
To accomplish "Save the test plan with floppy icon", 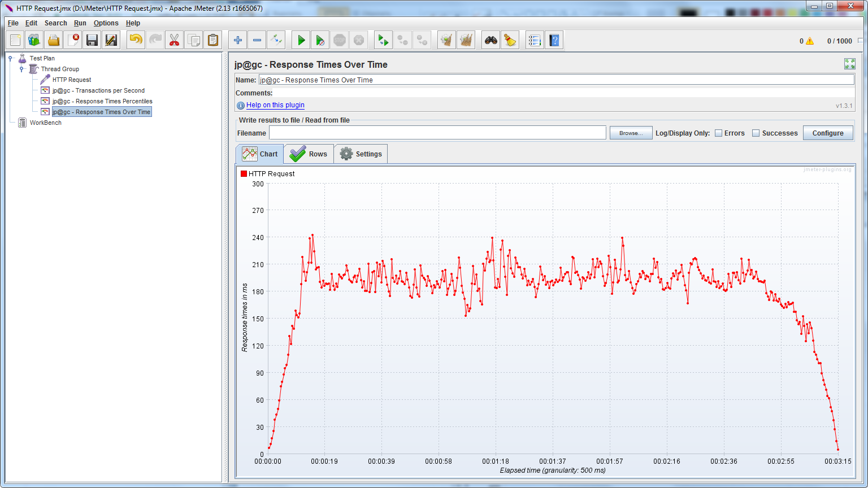I will [92, 40].
